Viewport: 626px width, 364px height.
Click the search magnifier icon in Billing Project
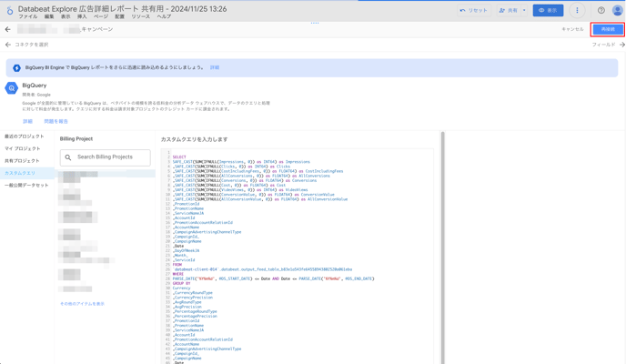[x=68, y=157]
